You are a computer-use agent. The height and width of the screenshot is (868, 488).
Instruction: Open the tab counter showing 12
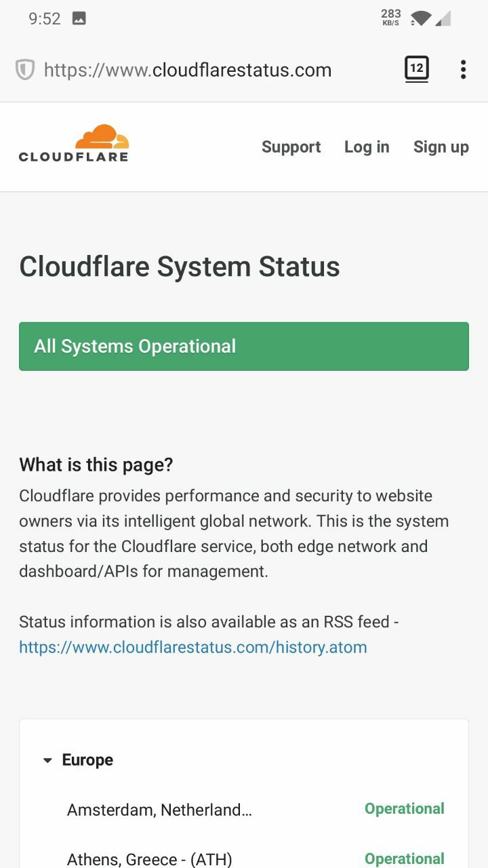(x=417, y=68)
